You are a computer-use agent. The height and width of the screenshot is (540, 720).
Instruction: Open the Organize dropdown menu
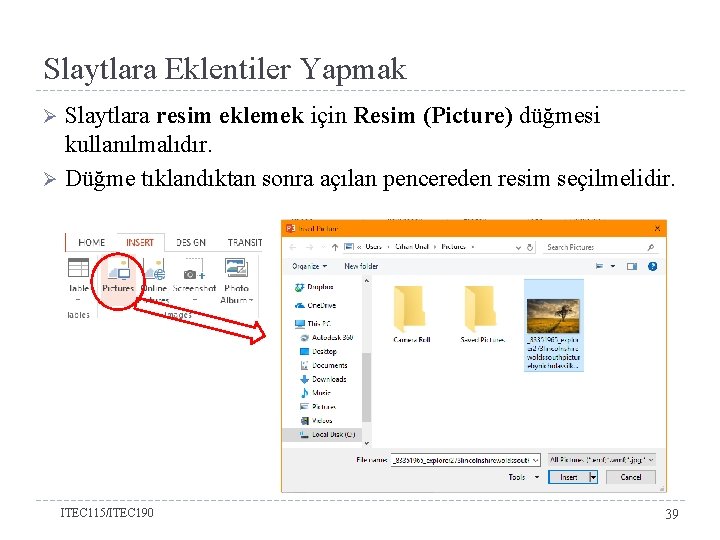[309, 266]
